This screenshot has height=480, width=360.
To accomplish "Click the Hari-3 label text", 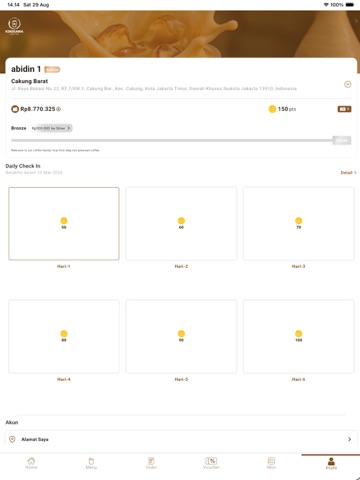I will pos(298,266).
